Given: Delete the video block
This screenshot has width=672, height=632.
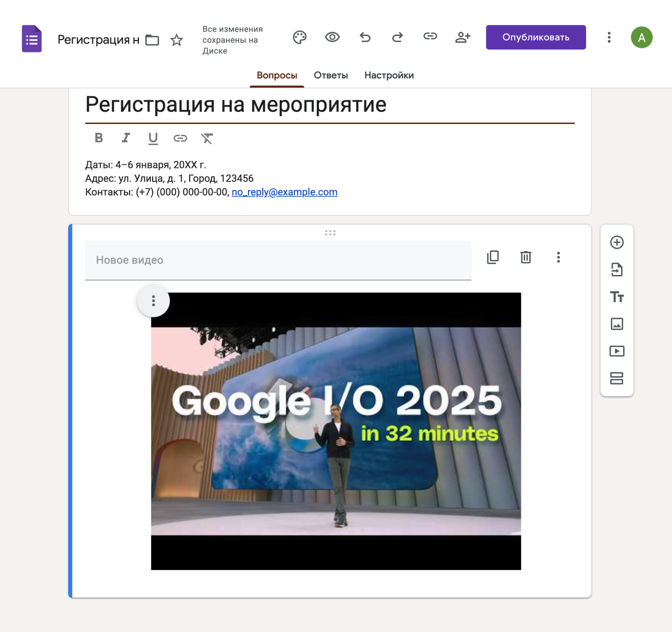Looking at the screenshot, I should (x=526, y=257).
